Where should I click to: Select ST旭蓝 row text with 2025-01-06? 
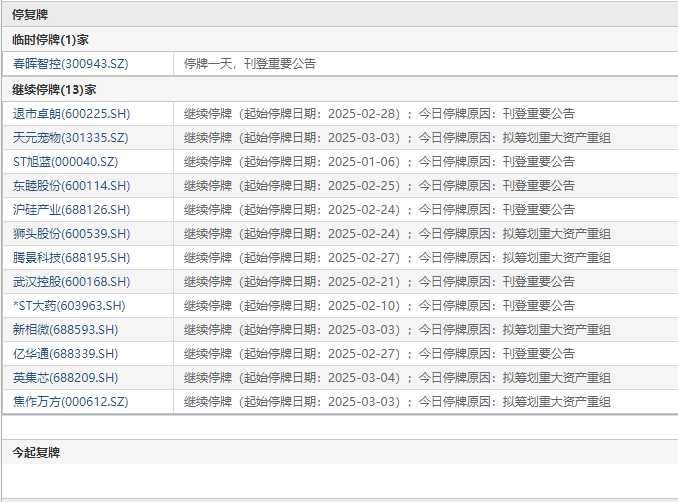[379, 162]
